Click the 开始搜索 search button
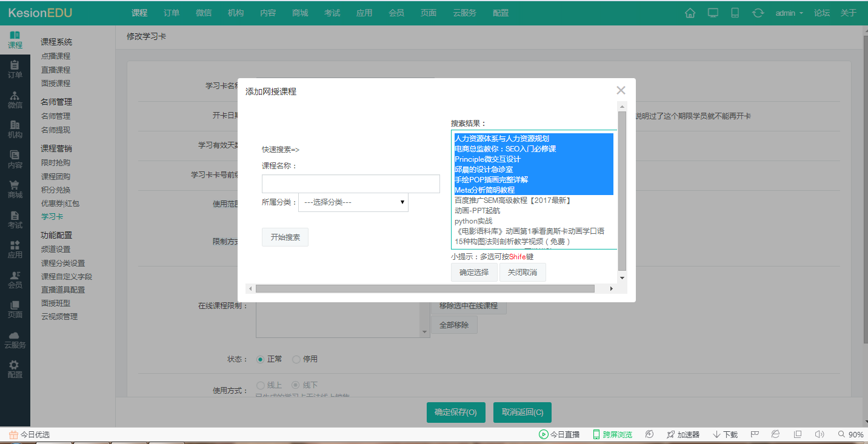Screen dimensions: 868x444 coord(285,237)
